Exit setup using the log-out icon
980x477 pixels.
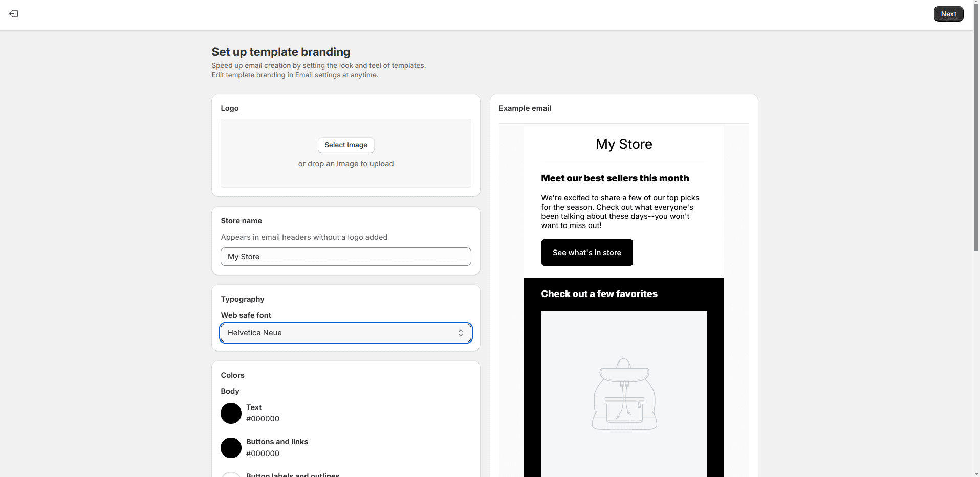[13, 14]
